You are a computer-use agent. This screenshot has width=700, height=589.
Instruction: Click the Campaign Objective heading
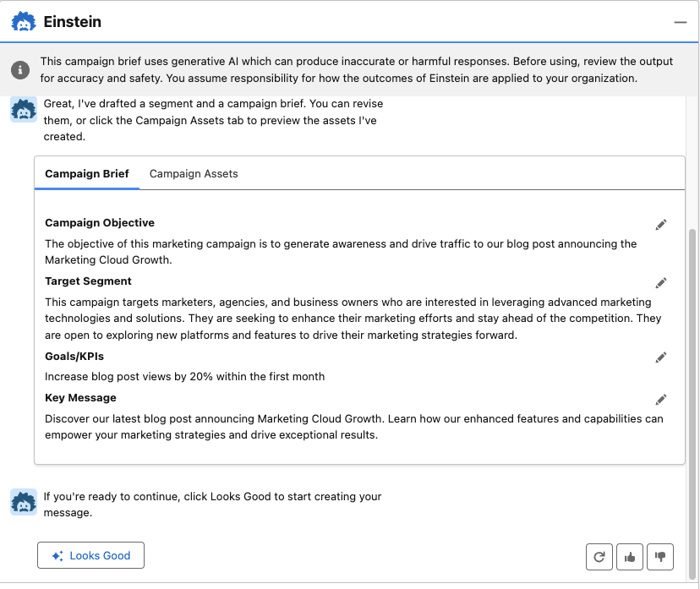pyautogui.click(x=100, y=222)
